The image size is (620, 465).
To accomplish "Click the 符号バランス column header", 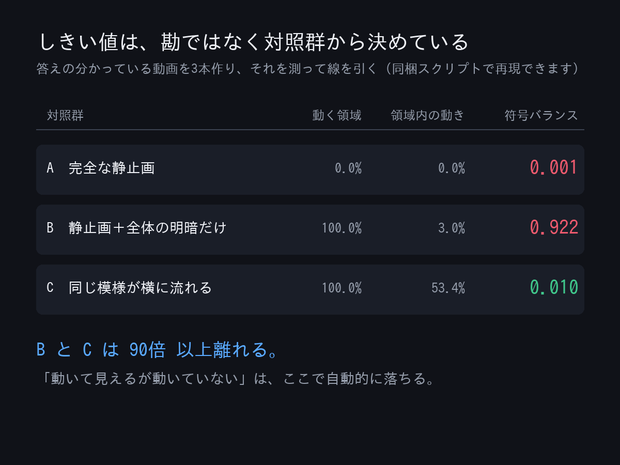I will click(541, 115).
